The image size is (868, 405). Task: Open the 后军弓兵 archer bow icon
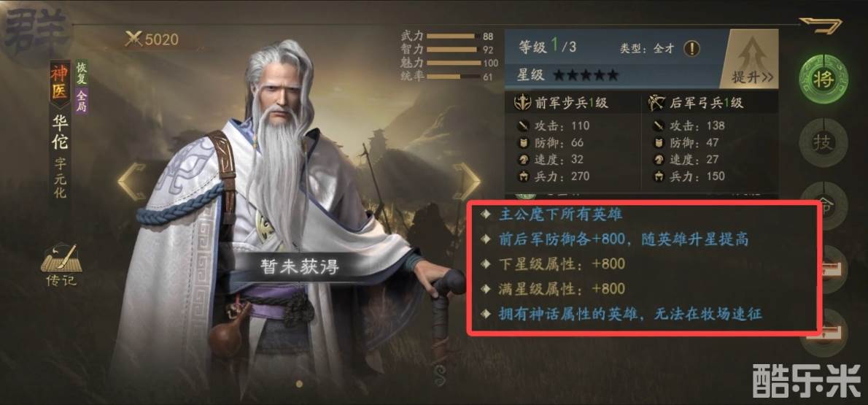tap(656, 102)
